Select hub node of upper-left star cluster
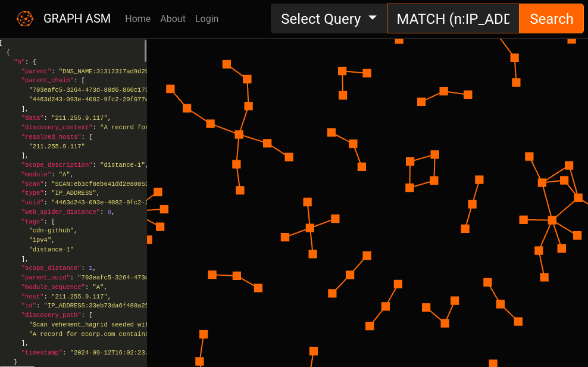This screenshot has width=588, height=367. pyautogui.click(x=239, y=134)
